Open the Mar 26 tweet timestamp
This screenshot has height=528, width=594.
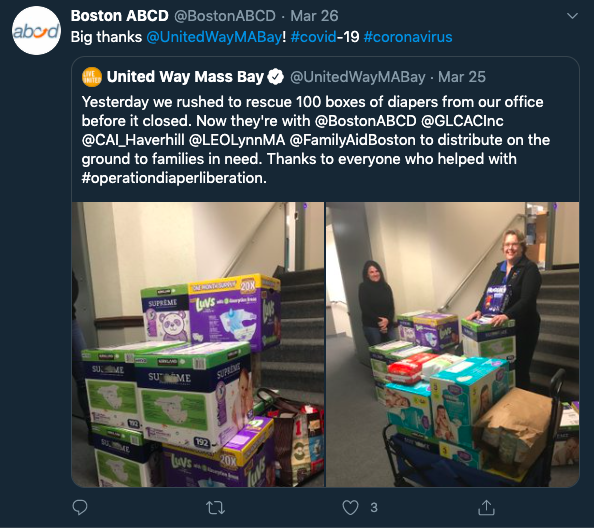tap(314, 16)
